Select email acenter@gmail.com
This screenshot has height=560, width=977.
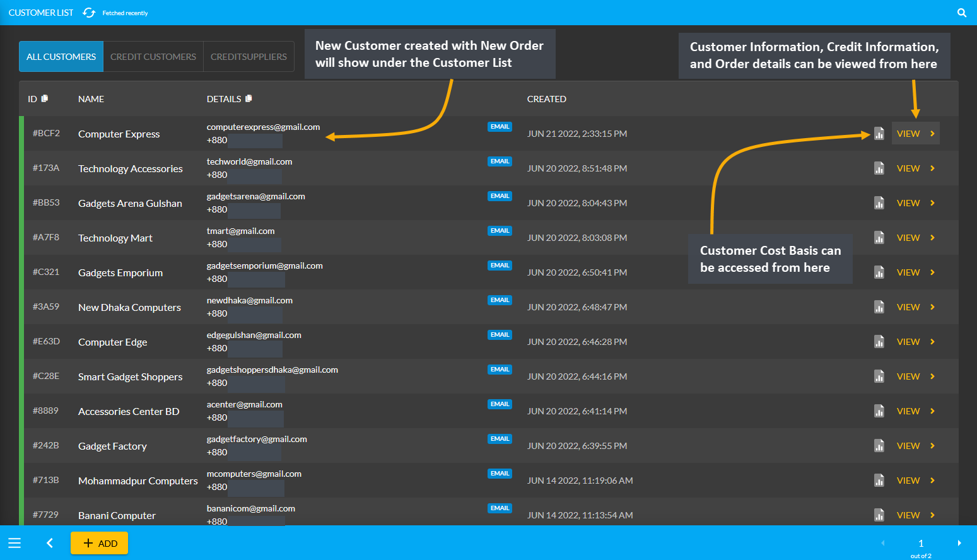245,404
